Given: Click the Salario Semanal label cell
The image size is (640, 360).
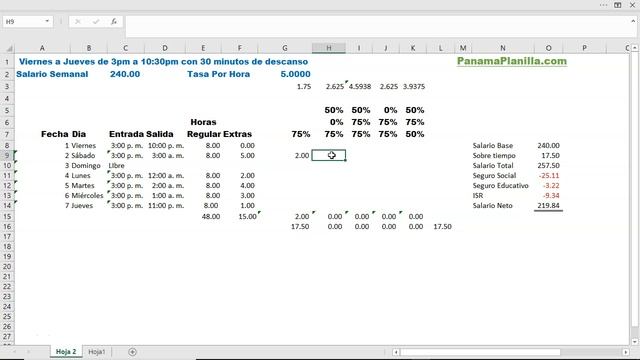Looking at the screenshot, I should 52,74.
